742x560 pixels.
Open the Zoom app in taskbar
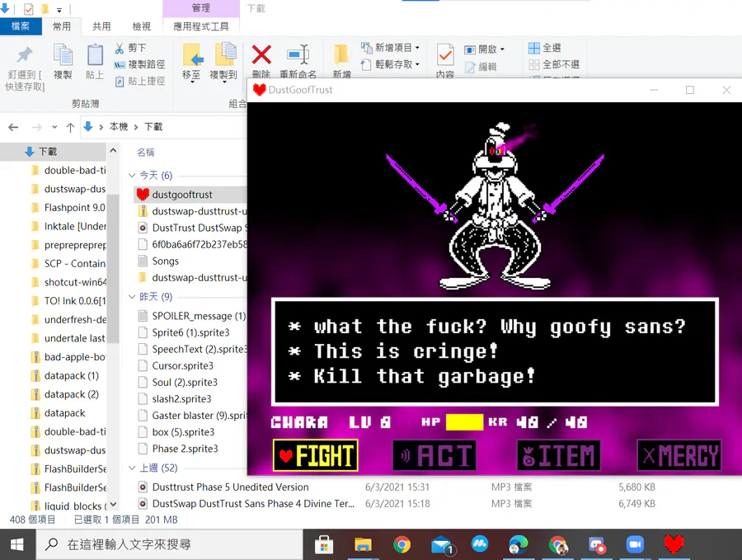click(x=635, y=545)
